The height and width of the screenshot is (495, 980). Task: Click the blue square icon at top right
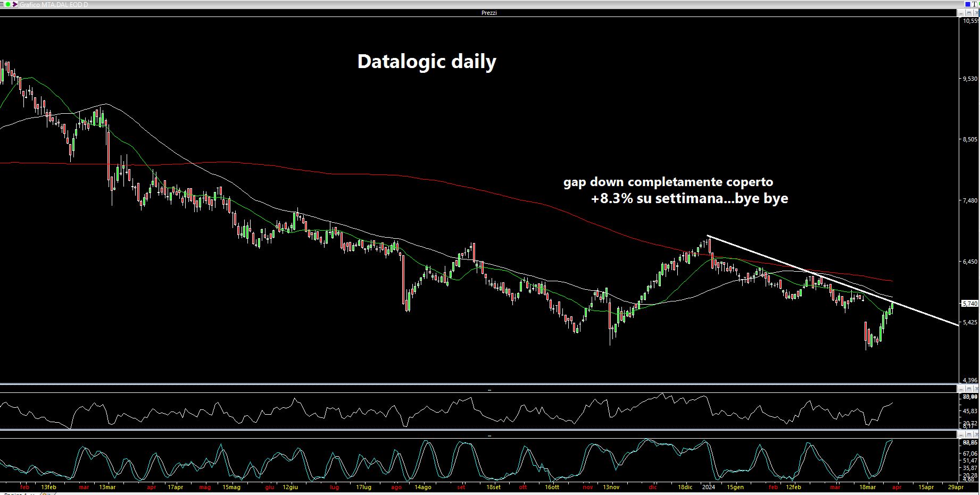tap(968, 4)
